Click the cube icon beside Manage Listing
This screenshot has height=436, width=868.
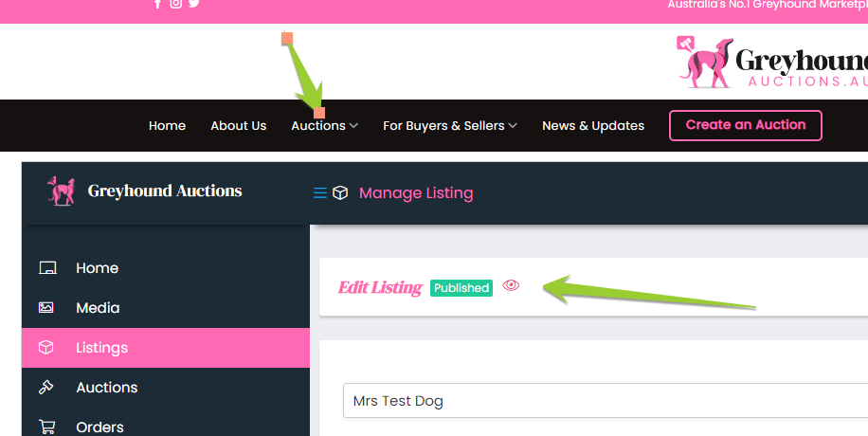(x=340, y=192)
